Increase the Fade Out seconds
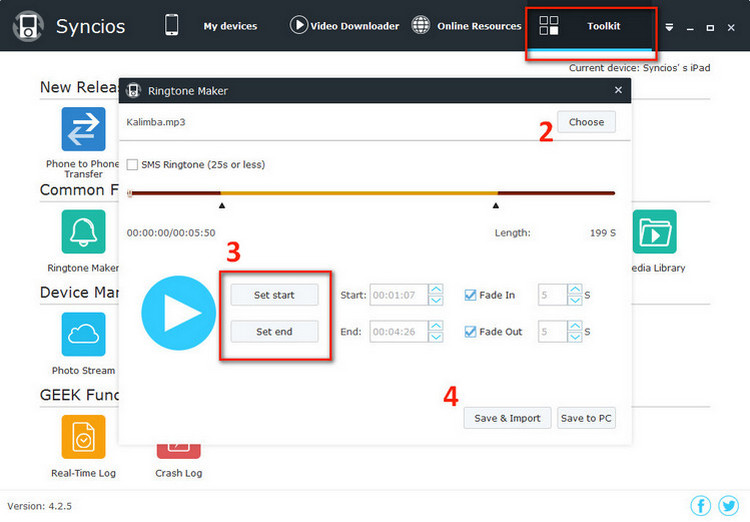Viewport: 750px width, 522px height. coord(575,326)
